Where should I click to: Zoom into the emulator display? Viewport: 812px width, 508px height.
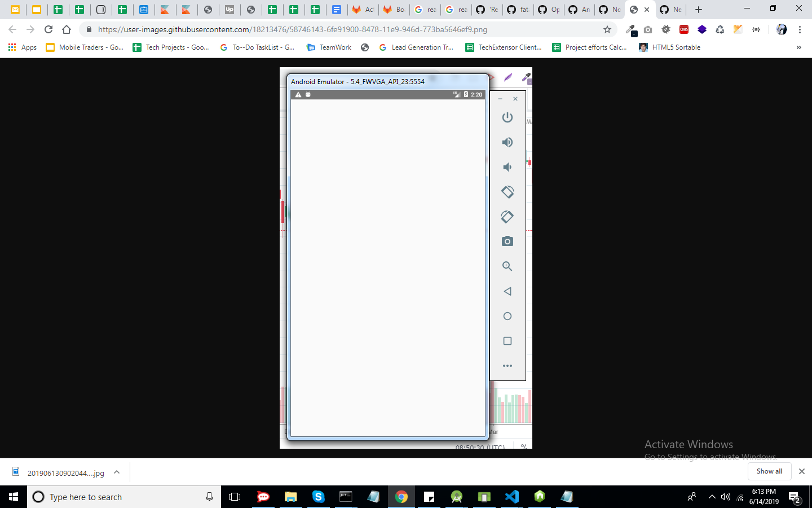507,266
